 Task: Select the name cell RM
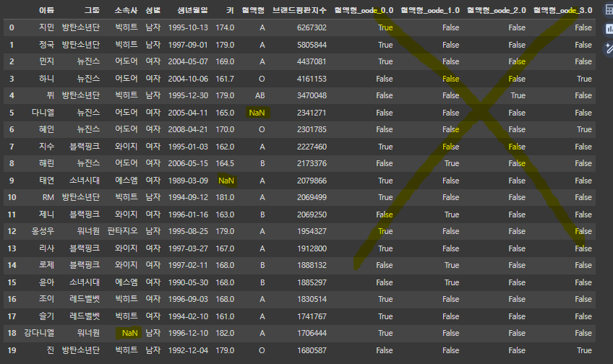48,197
